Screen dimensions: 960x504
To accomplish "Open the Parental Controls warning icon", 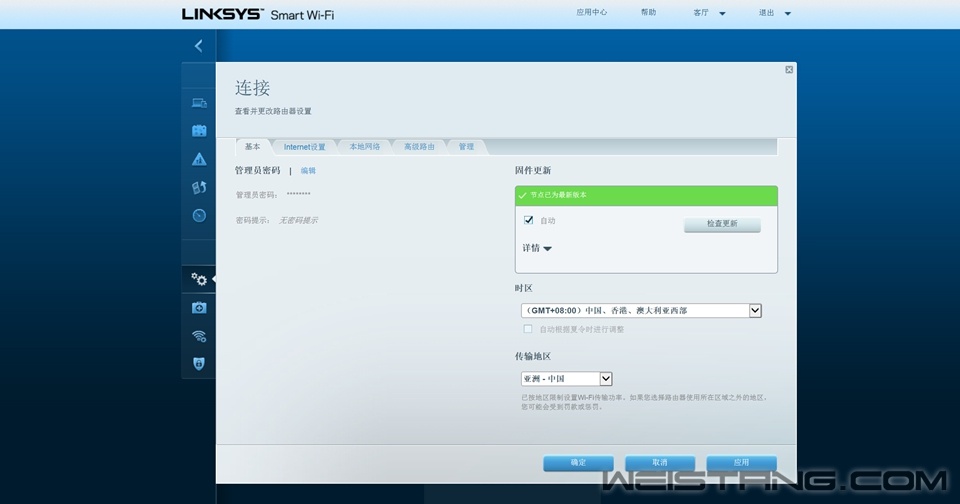I will click(x=199, y=159).
